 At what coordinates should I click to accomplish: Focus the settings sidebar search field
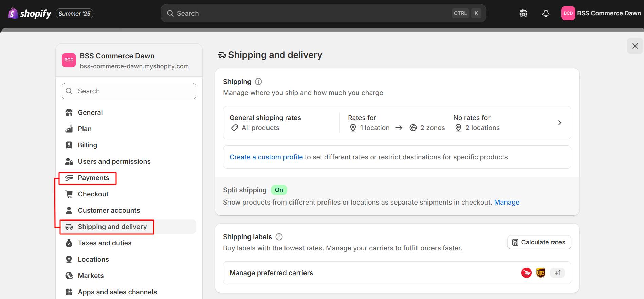[129, 91]
